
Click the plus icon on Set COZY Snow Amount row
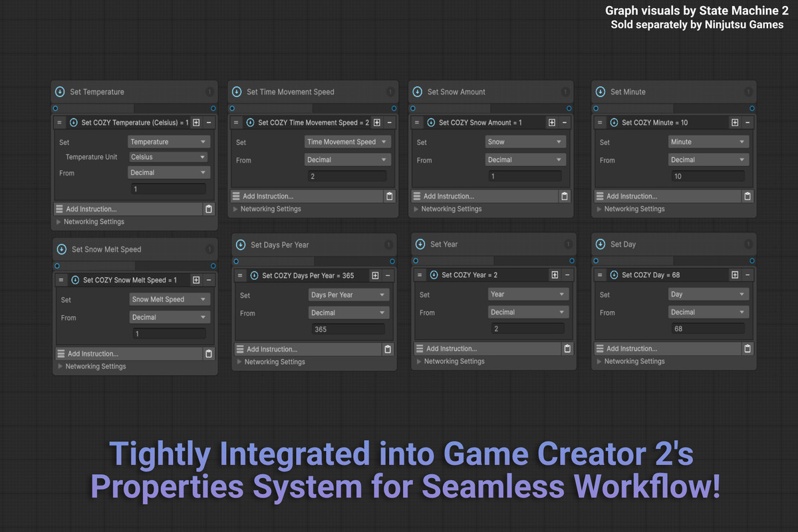pyautogui.click(x=552, y=122)
